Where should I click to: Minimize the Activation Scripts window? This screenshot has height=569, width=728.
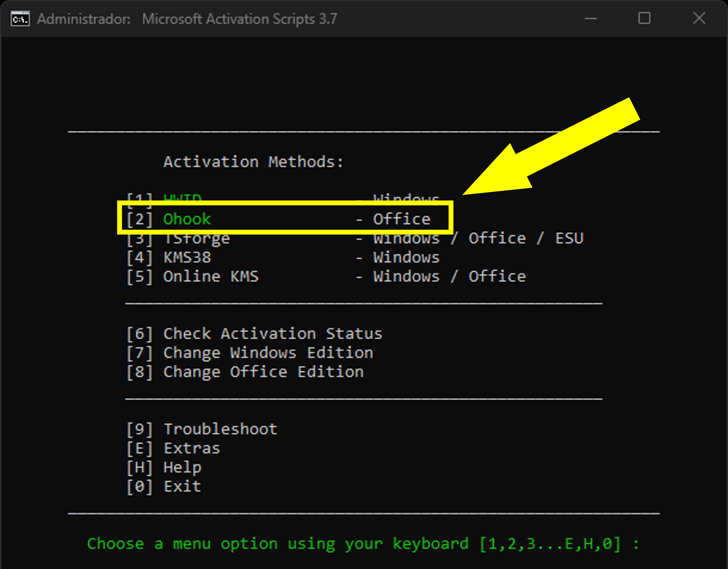591,19
